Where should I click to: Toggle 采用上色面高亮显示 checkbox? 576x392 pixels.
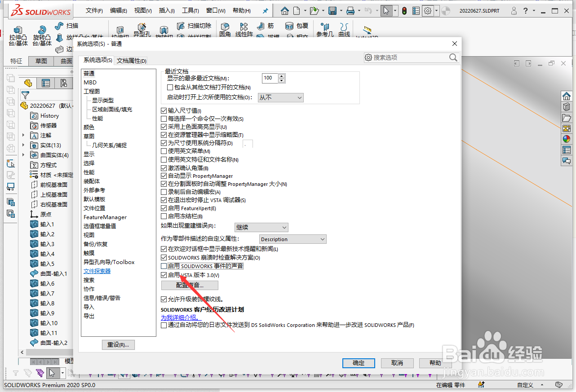[x=164, y=127]
